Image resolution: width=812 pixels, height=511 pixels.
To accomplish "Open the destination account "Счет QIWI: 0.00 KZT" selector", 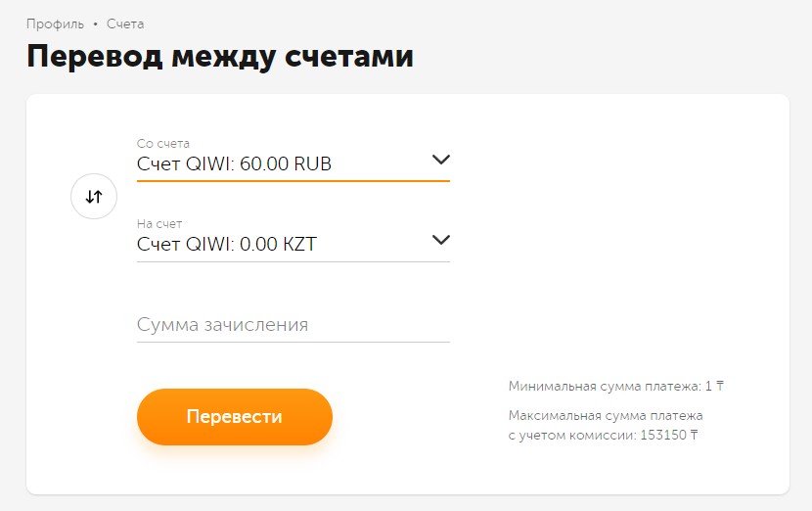I will [227, 244].
